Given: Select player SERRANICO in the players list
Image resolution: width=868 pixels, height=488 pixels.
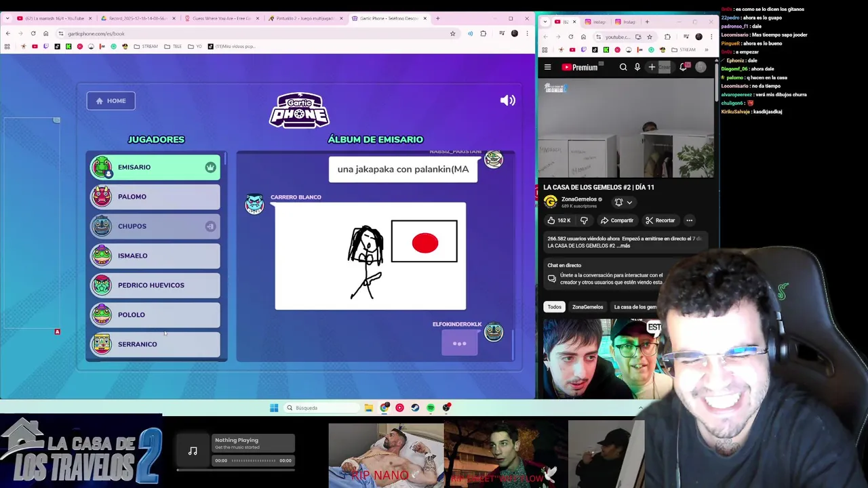Looking at the screenshot, I should [x=155, y=344].
